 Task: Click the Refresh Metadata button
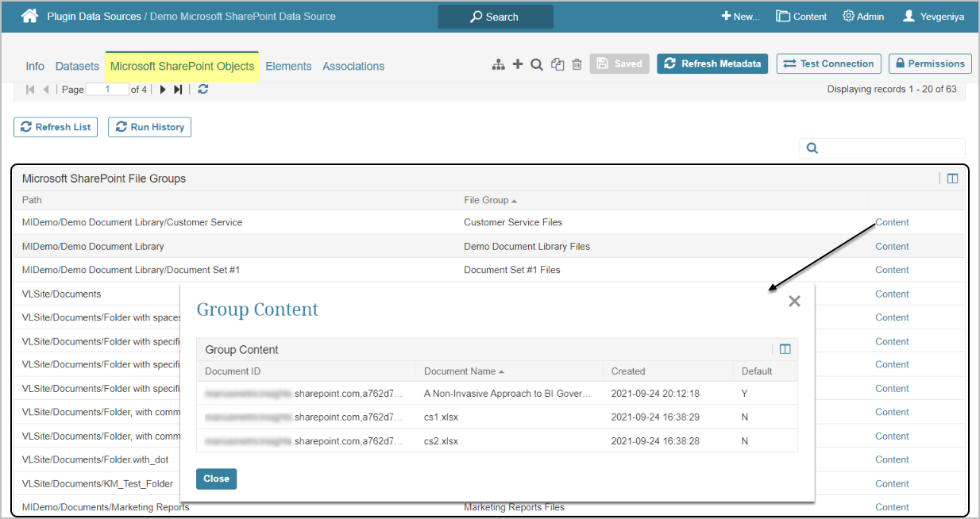tap(712, 63)
